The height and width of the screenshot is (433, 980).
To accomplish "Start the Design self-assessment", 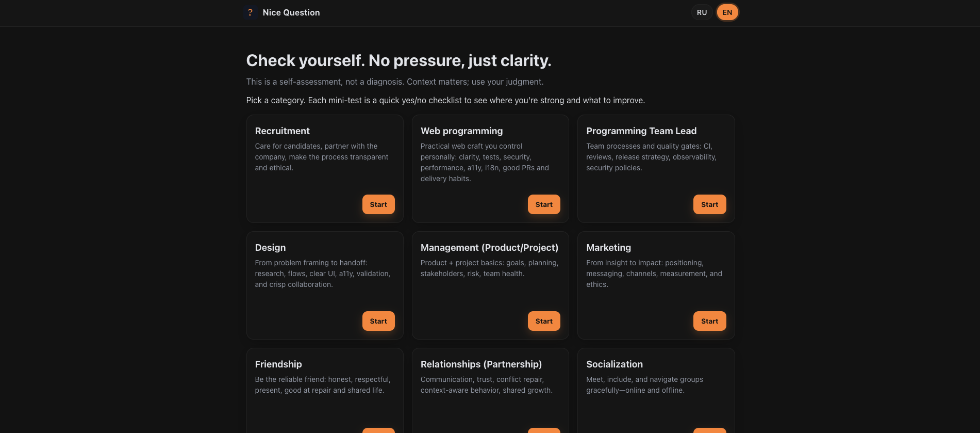I will click(378, 321).
